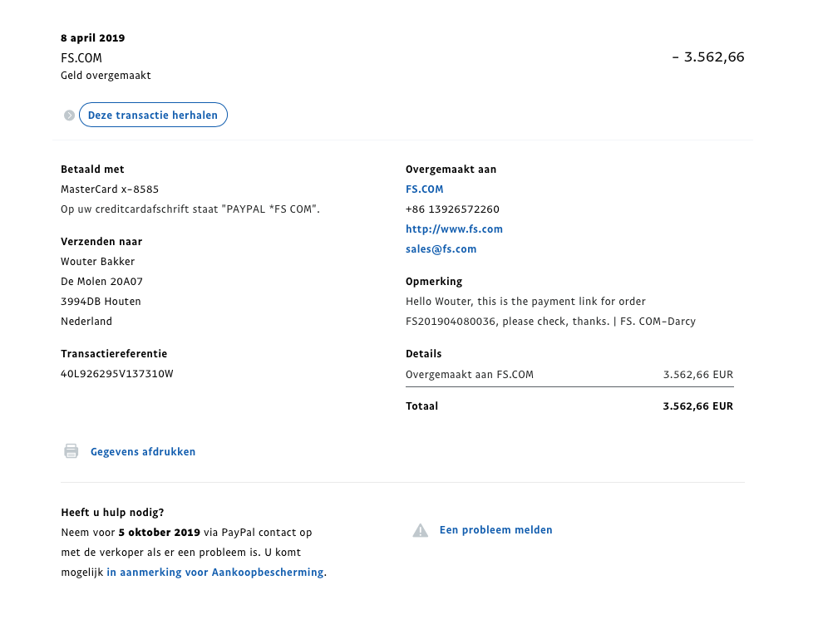The width and height of the screenshot is (818, 644).
Task: Visit the http://www.fs.com website link
Action: tap(454, 229)
